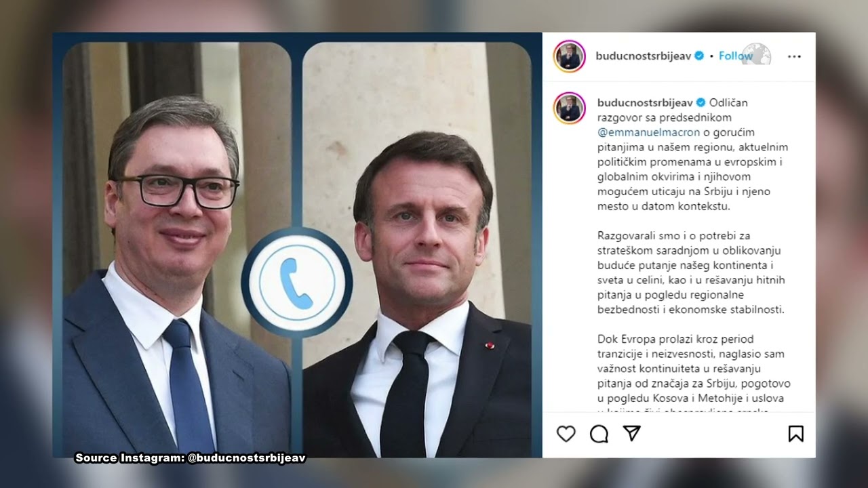Screen dimensions: 868x488
Task: Open the three-dot more options menu
Action: coord(794,56)
